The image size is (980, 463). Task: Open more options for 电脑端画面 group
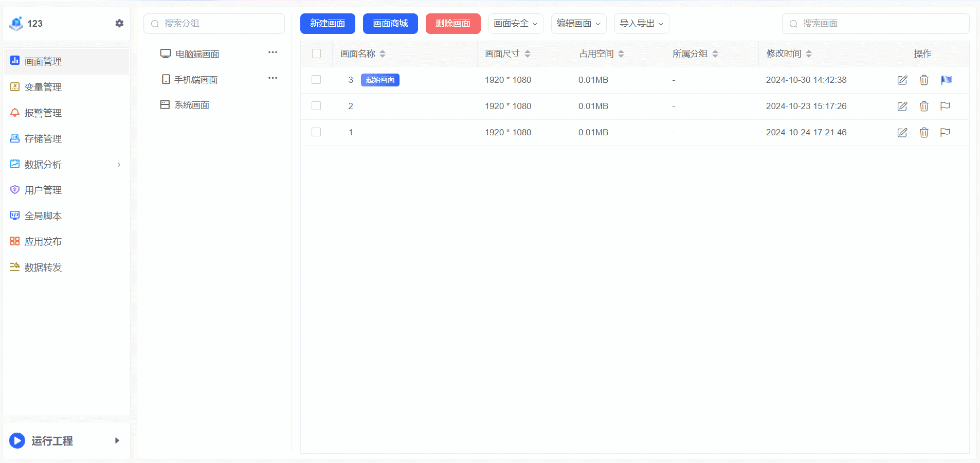[x=273, y=52]
